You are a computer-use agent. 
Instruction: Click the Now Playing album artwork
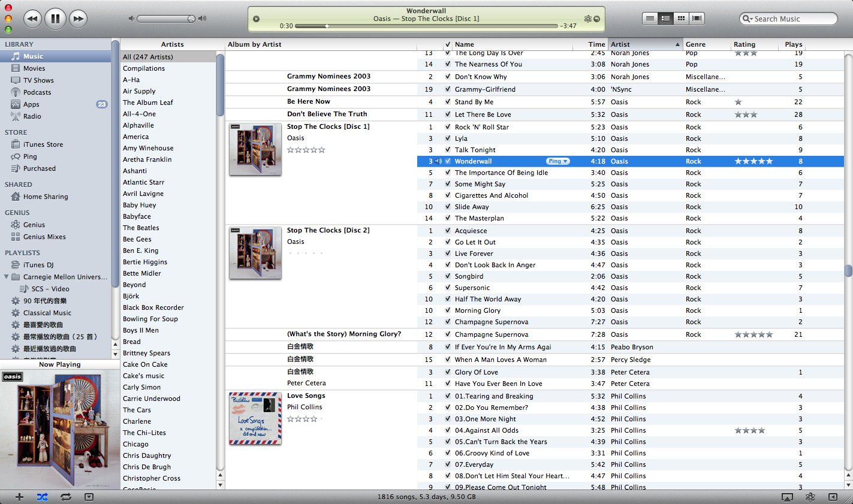click(60, 430)
